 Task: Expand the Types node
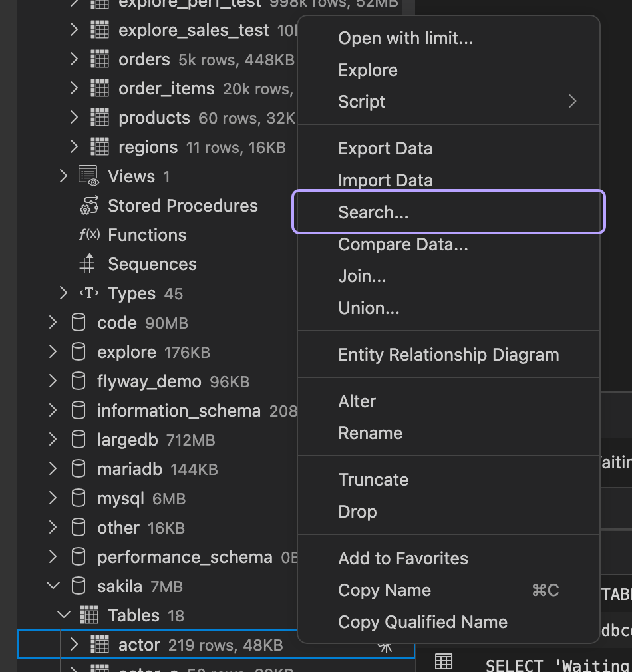63,293
